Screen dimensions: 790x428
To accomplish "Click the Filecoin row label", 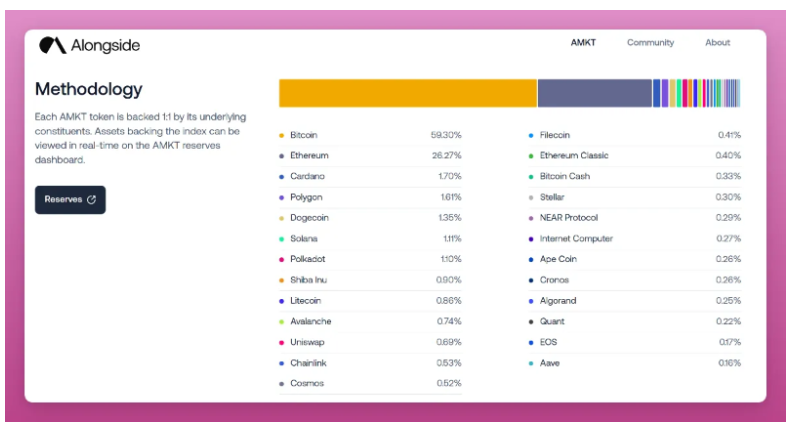I will 555,135.
